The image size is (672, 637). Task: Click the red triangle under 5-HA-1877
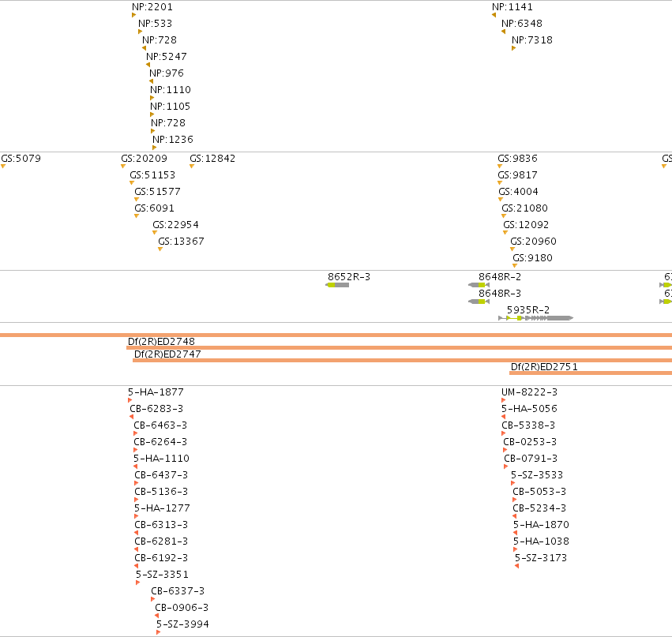[130, 400]
